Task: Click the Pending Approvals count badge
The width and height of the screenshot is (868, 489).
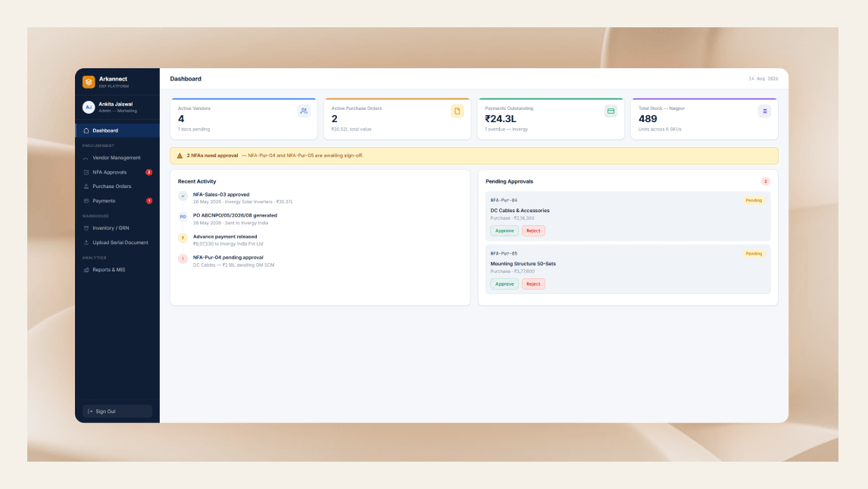Action: point(766,182)
